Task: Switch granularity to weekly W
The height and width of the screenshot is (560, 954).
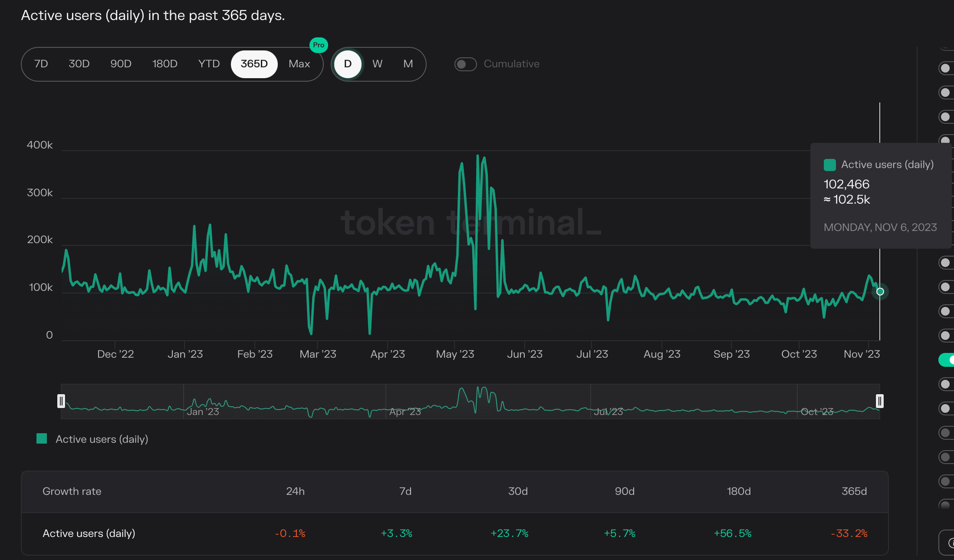Action: pyautogui.click(x=377, y=64)
